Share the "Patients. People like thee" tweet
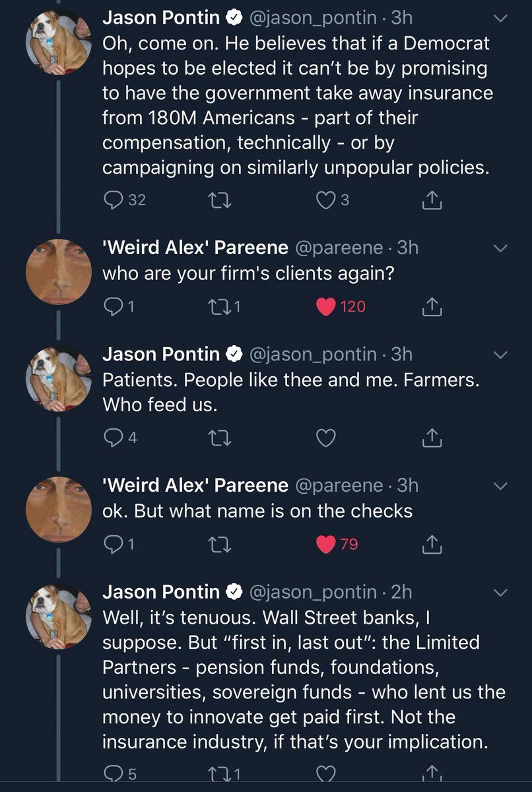Screen dimensions: 532x792 (431, 437)
